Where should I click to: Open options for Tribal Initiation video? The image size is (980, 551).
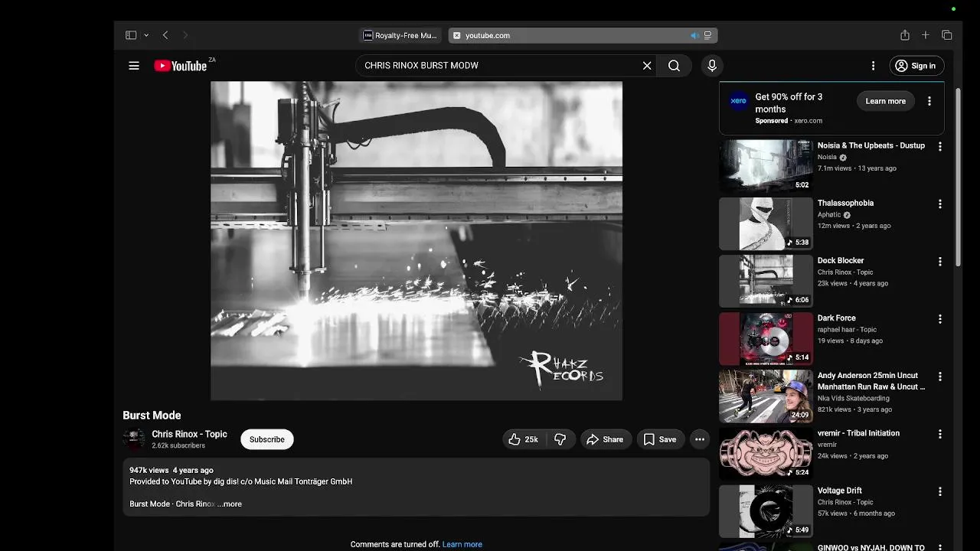point(940,434)
